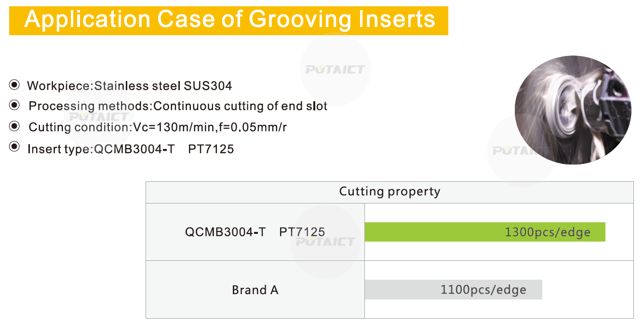
Task: Click the Insert type:QCMB3004-T text
Action: pyautogui.click(x=101, y=149)
